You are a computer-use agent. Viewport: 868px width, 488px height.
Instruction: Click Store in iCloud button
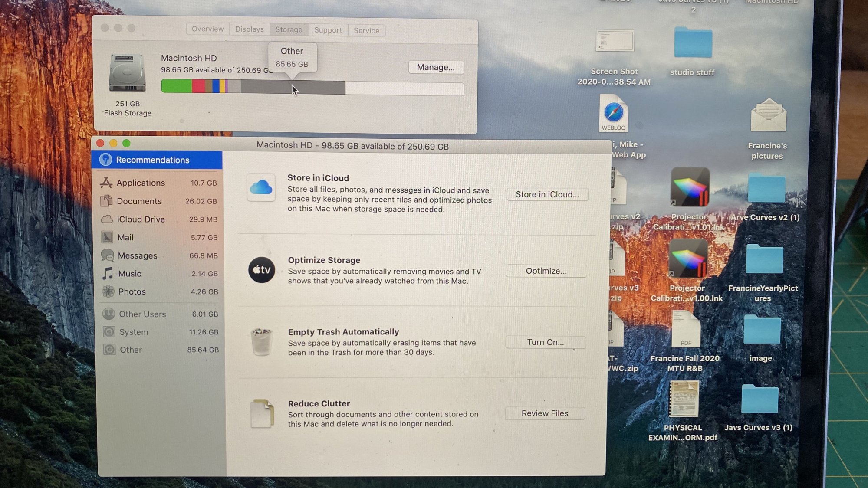pos(547,194)
